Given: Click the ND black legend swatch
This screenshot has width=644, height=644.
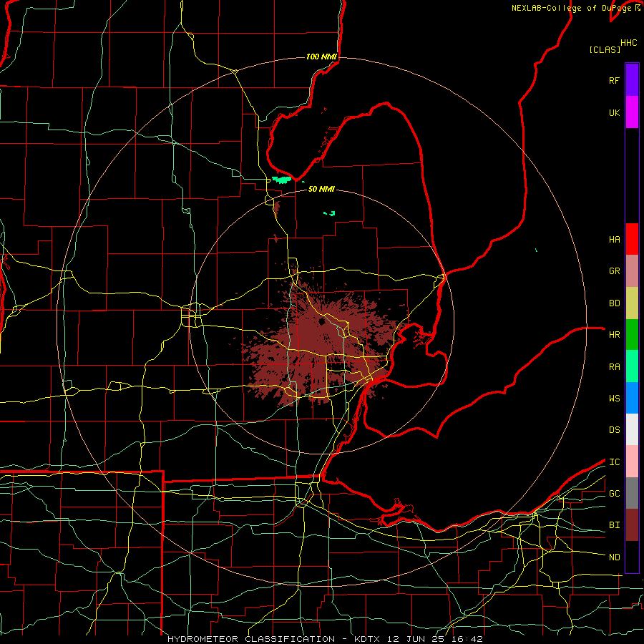Looking at the screenshot, I should tap(632, 557).
